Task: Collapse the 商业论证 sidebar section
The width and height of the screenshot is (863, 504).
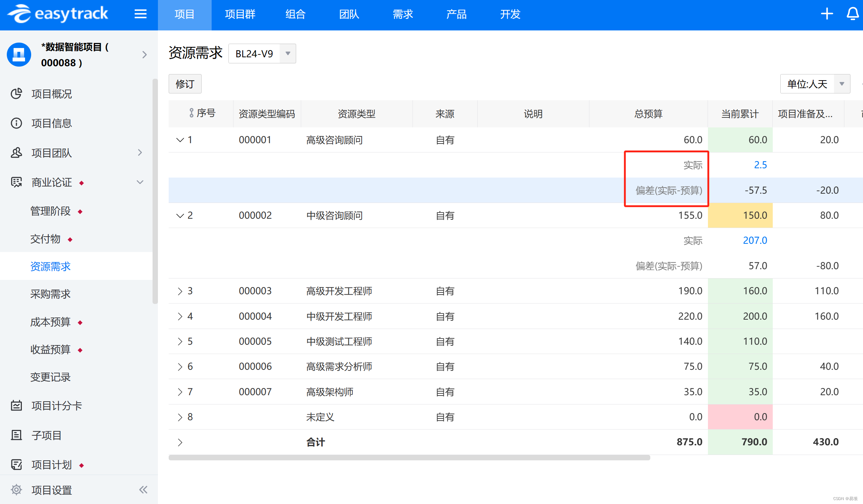Action: pyautogui.click(x=140, y=182)
